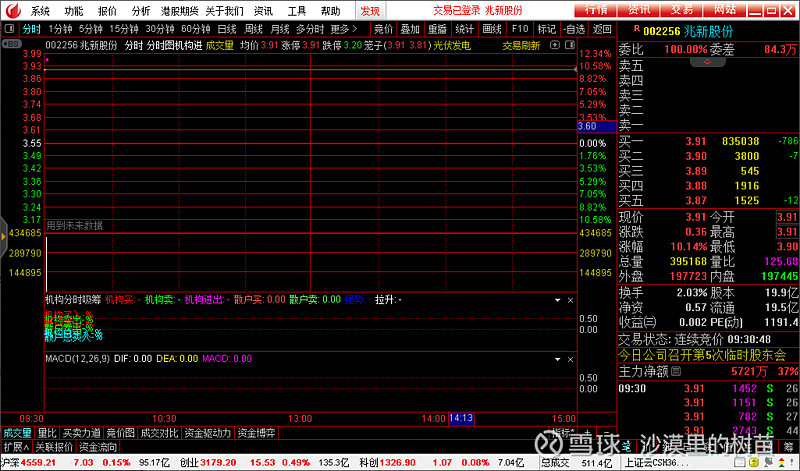Open the 网站 button at top right
The width and height of the screenshot is (800, 471).
pyautogui.click(x=724, y=10)
